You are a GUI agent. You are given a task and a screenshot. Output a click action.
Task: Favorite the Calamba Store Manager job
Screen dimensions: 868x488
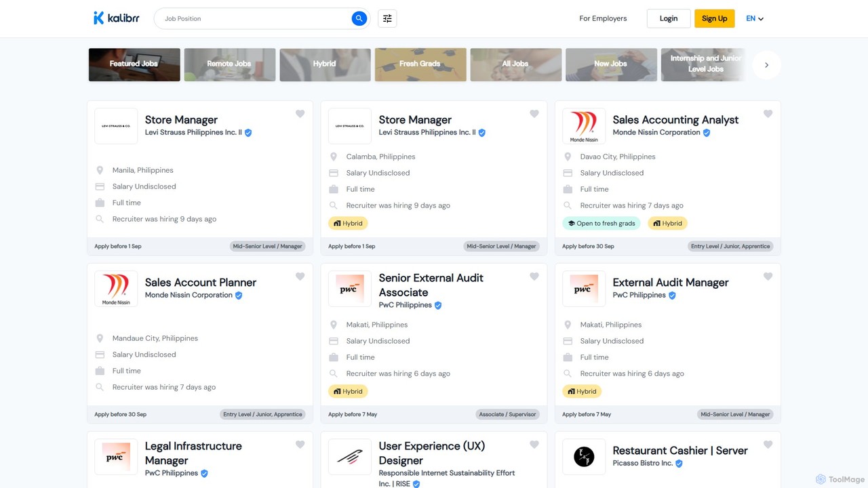coord(534,114)
